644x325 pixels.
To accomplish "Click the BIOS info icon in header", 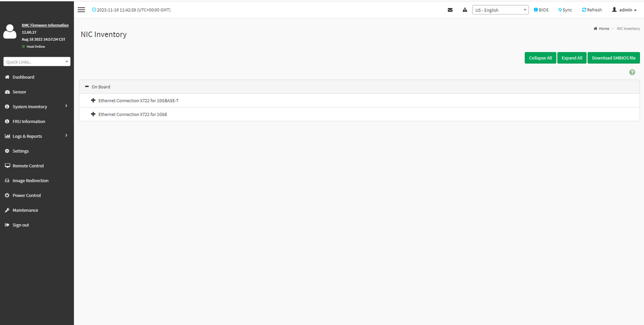I will (536, 10).
